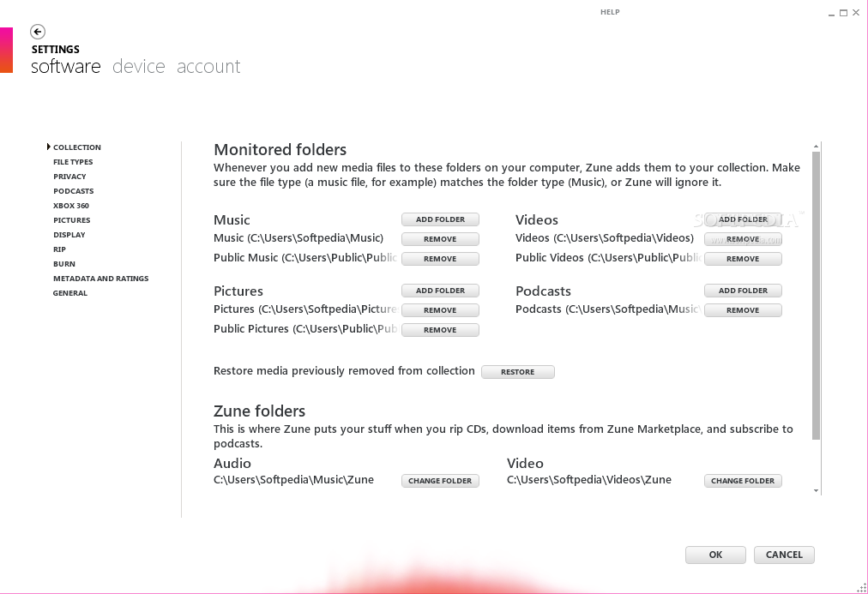This screenshot has height=594, width=868.
Task: Click the back arrow icon above Settings
Action: (x=38, y=32)
